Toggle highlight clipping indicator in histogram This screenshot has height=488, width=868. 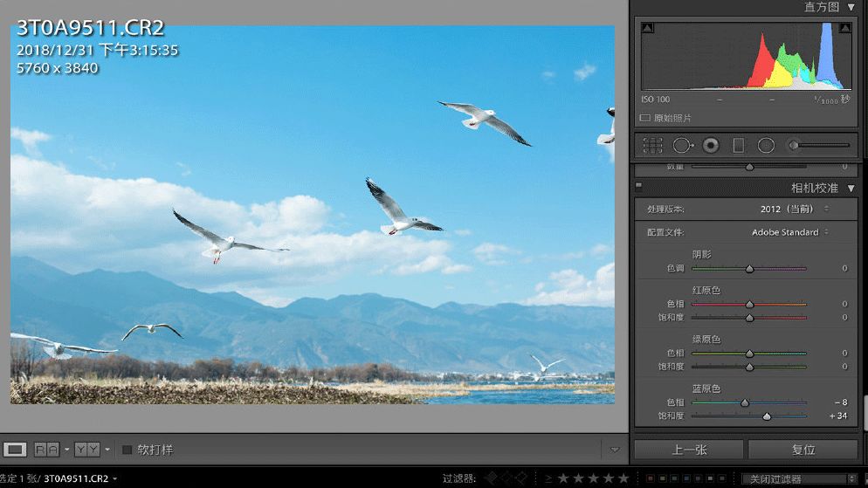click(x=844, y=29)
